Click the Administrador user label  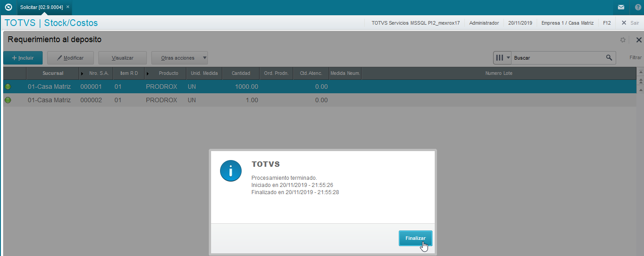pyautogui.click(x=484, y=22)
